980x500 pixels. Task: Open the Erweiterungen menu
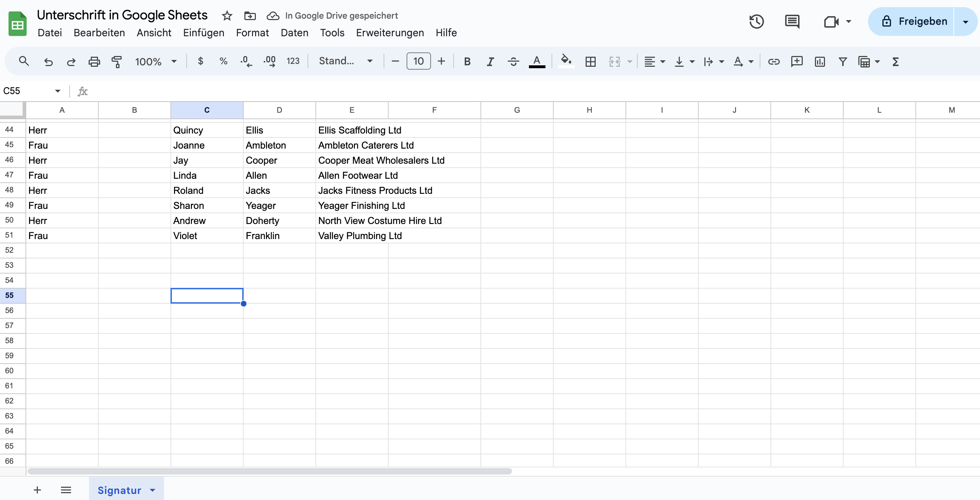[390, 33]
